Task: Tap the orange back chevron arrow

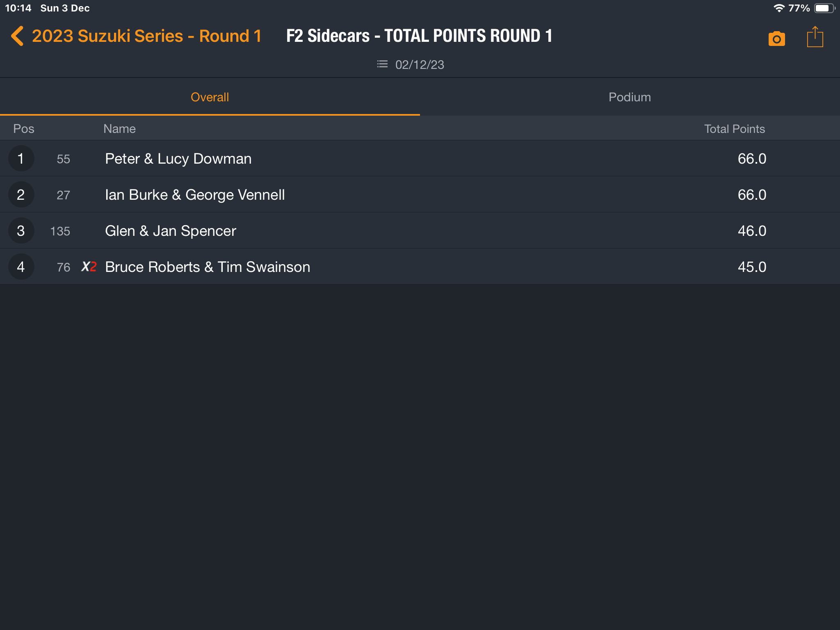Action: click(17, 36)
